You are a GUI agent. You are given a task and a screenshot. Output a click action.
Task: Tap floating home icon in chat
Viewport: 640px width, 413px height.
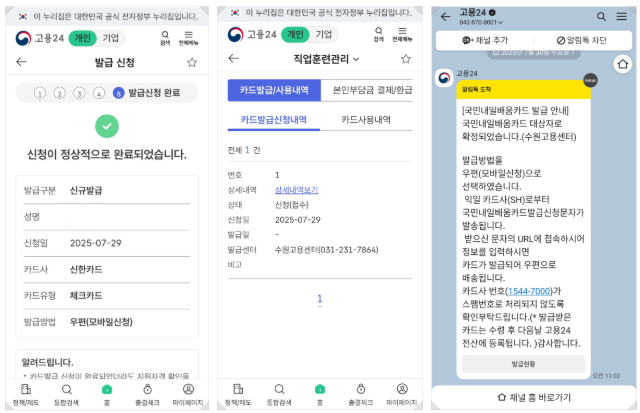(623, 64)
